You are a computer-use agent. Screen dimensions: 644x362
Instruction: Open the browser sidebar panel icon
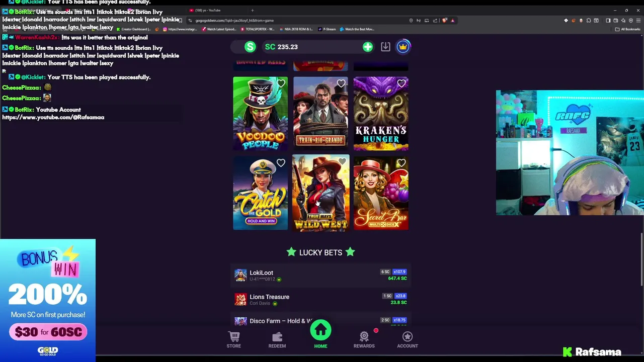pyautogui.click(x=608, y=21)
